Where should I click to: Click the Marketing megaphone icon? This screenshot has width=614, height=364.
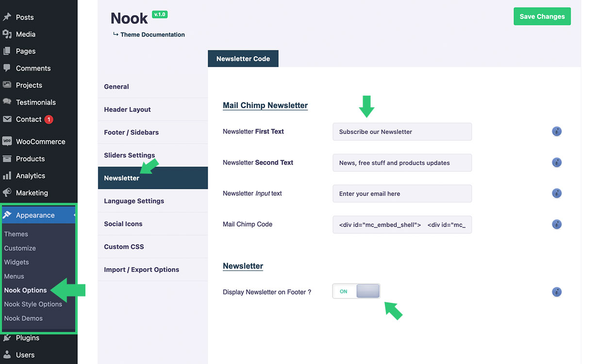coord(7,193)
